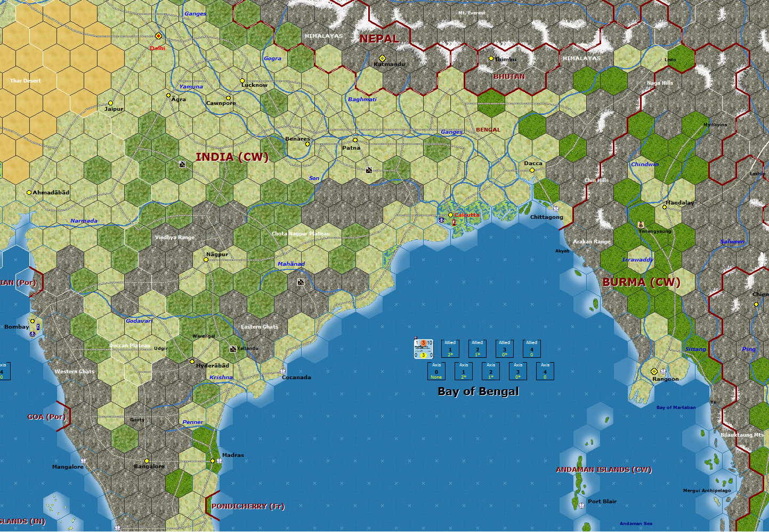The width and height of the screenshot is (769, 532).
Task: Click the Yenengyaung oil resource icon
Action: click(x=641, y=225)
